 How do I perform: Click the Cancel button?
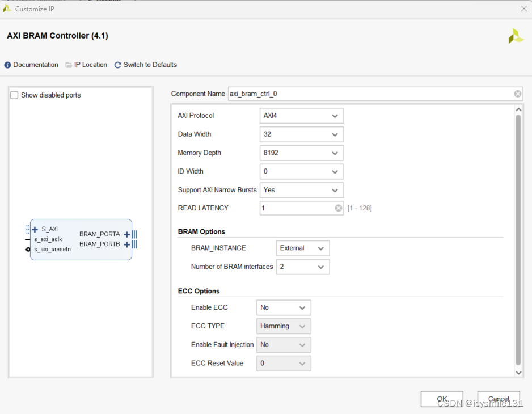coord(499,399)
